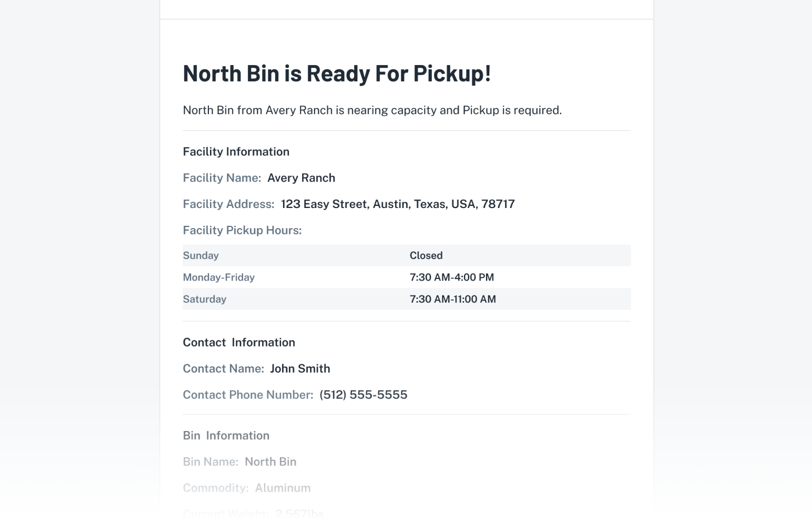This screenshot has width=812, height=520.
Task: Click the Facility Address label
Action: click(228, 204)
